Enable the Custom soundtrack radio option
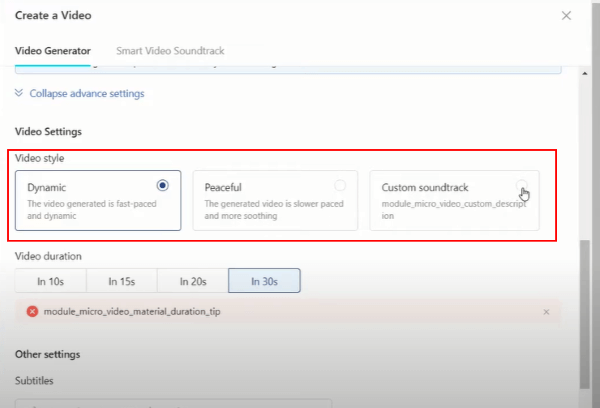The width and height of the screenshot is (600, 408). click(521, 186)
